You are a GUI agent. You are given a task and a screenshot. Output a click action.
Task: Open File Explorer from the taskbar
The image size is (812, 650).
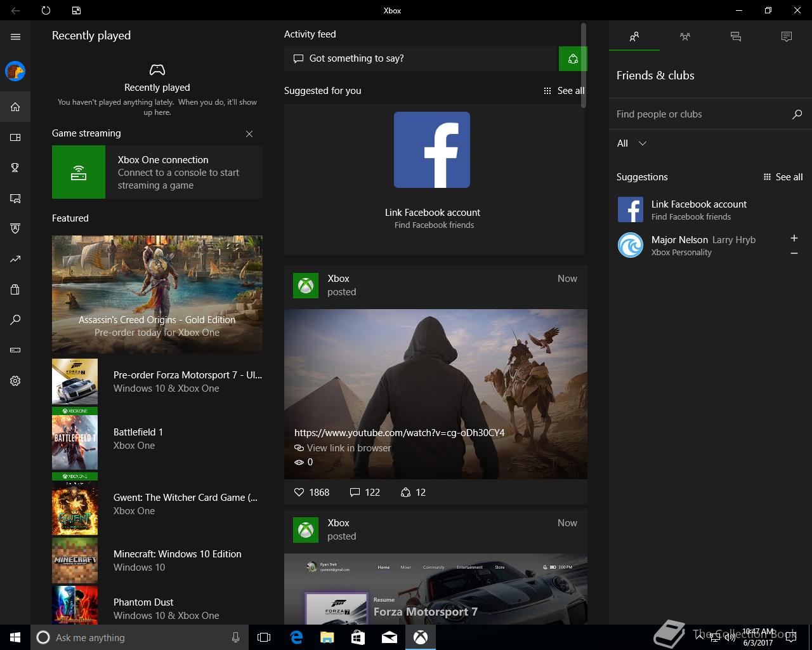[327, 637]
